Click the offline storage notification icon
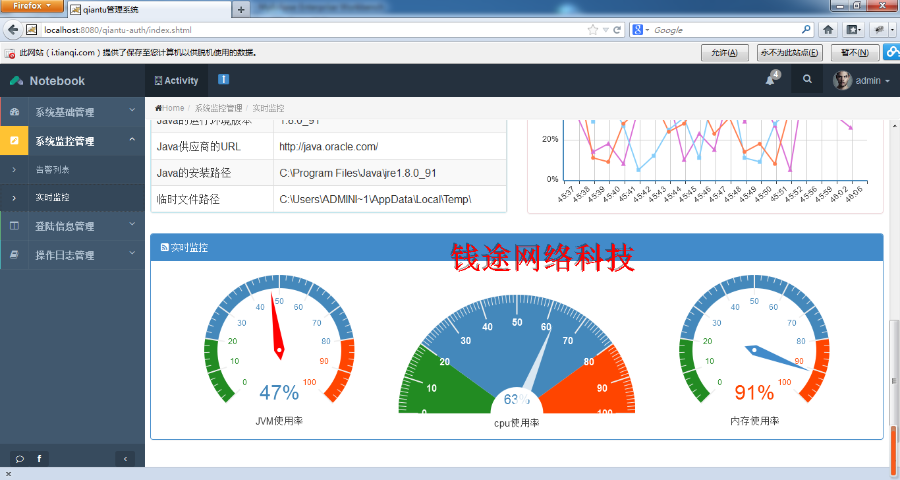The height and width of the screenshot is (480, 900). 9,53
